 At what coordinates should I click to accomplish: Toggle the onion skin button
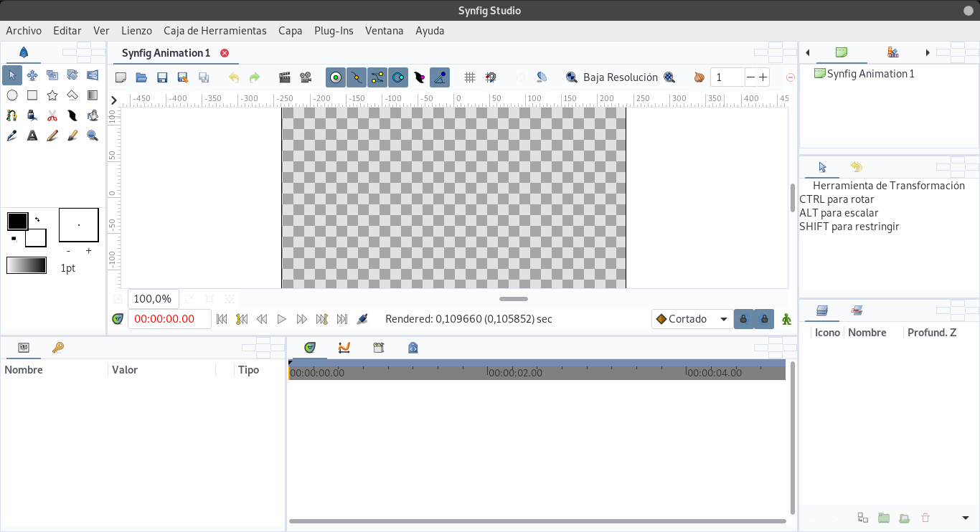tap(699, 77)
